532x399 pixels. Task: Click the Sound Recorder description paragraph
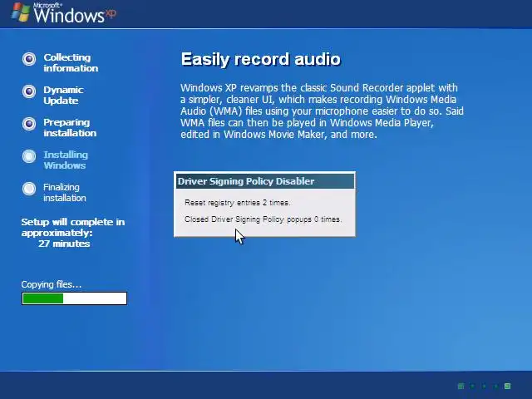[x=322, y=111]
